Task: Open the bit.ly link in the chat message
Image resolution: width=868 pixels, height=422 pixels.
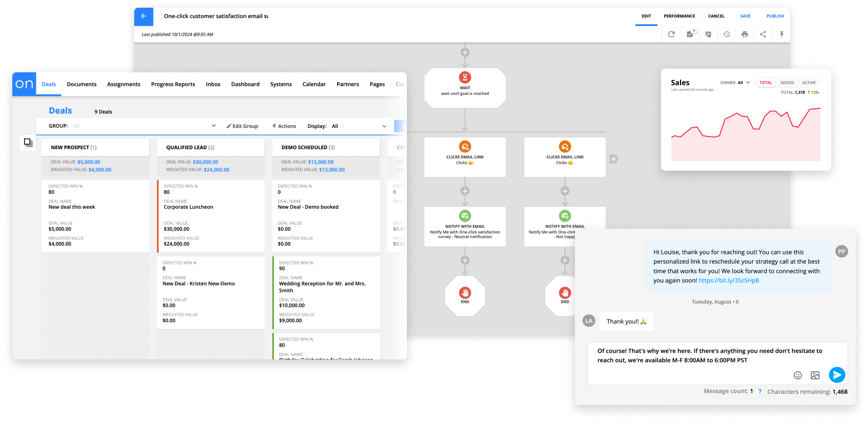Action: point(729,280)
